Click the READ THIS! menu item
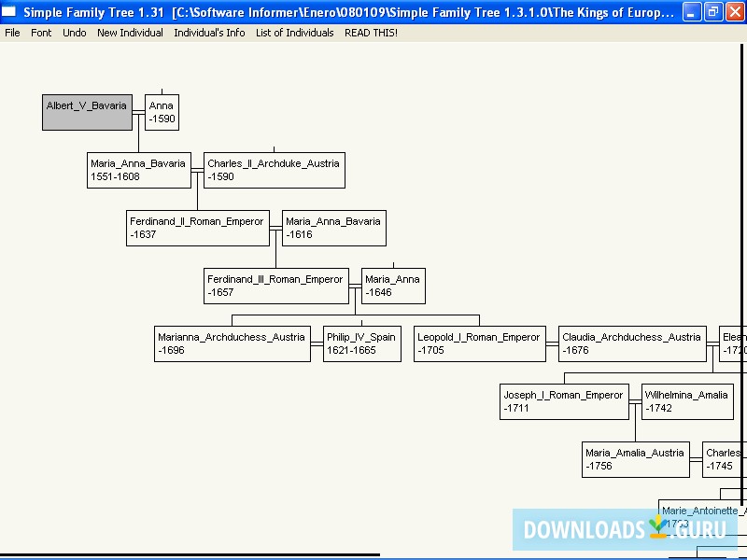The height and width of the screenshot is (560, 747). click(371, 32)
